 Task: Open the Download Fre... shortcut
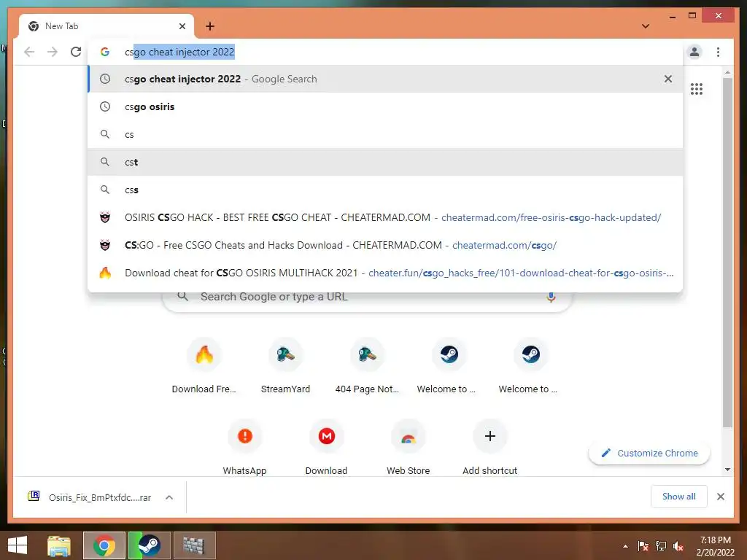click(x=204, y=366)
